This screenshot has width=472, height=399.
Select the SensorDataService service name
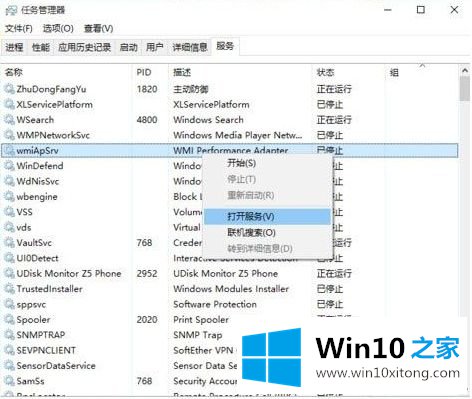point(56,366)
